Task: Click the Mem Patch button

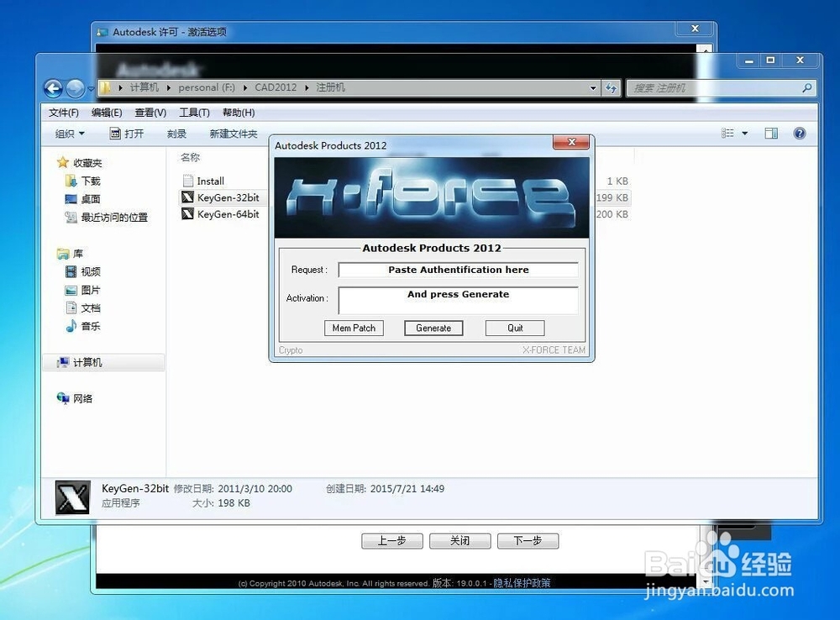Action: pyautogui.click(x=354, y=328)
